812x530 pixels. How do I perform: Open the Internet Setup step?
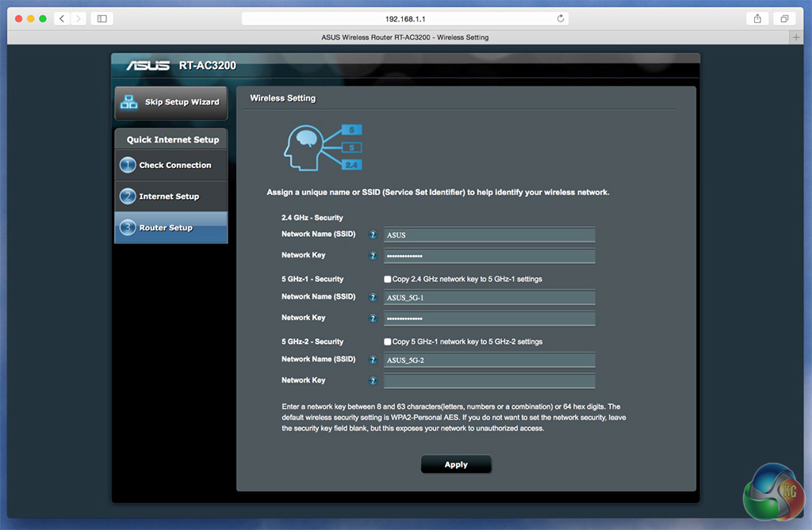pos(171,196)
